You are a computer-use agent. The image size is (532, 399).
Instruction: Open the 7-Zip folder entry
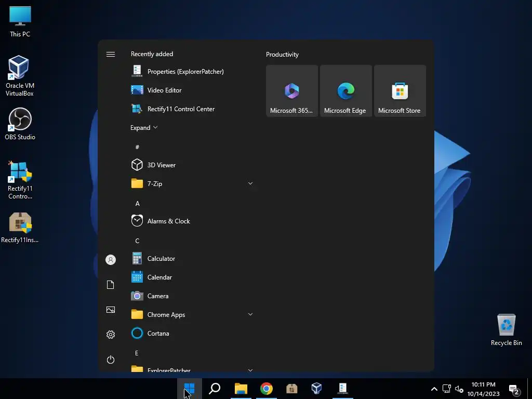tap(192, 183)
